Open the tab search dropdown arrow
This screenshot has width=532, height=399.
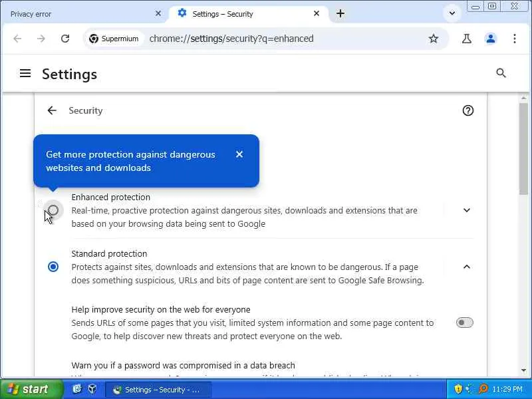pos(452,13)
